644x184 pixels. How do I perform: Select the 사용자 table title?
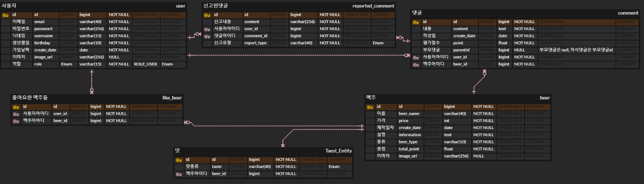point(9,6)
